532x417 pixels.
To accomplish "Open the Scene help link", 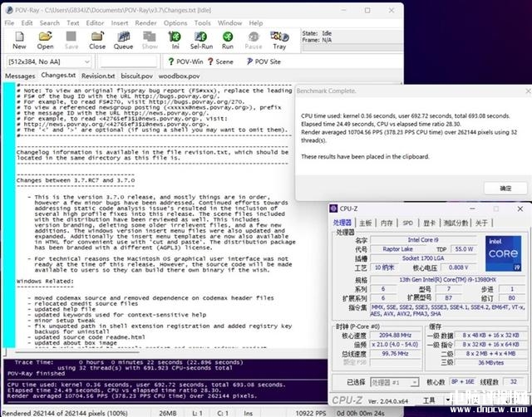I will click(x=220, y=61).
